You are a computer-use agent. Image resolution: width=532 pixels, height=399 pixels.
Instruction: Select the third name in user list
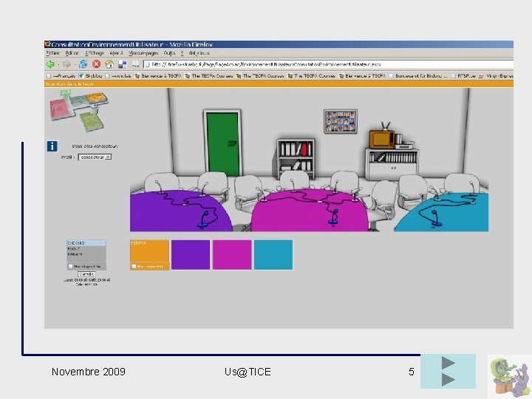pyautogui.click(x=86, y=254)
